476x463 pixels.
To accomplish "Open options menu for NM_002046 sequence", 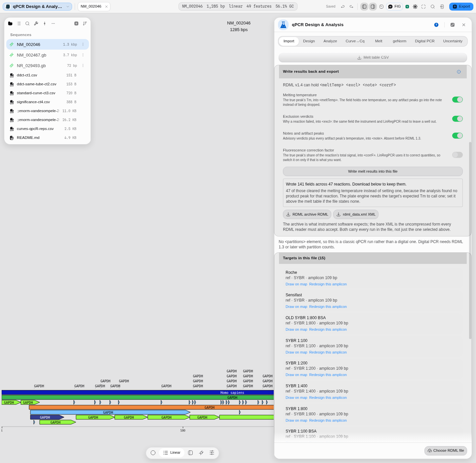I will (83, 44).
